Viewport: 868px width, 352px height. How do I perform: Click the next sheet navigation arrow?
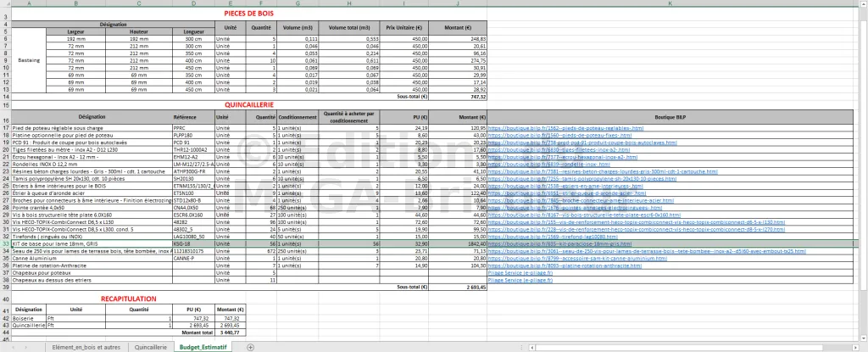[x=27, y=347]
